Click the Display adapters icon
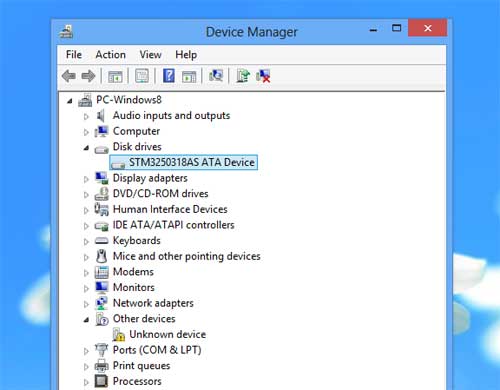This screenshot has width=500, height=390. [x=101, y=178]
